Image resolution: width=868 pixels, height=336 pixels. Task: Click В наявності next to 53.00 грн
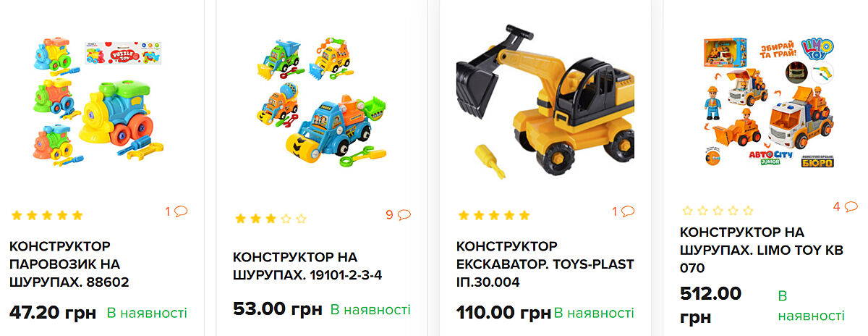coord(370,310)
